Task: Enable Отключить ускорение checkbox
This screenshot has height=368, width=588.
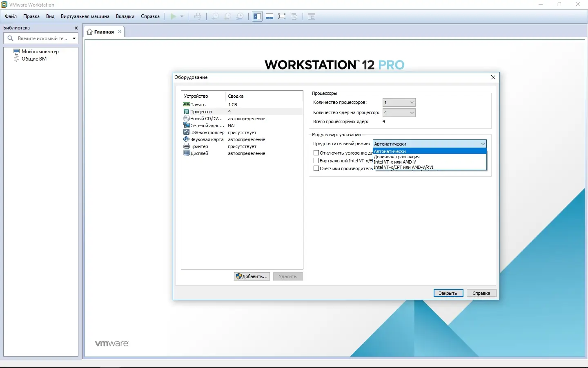Action: tap(316, 153)
